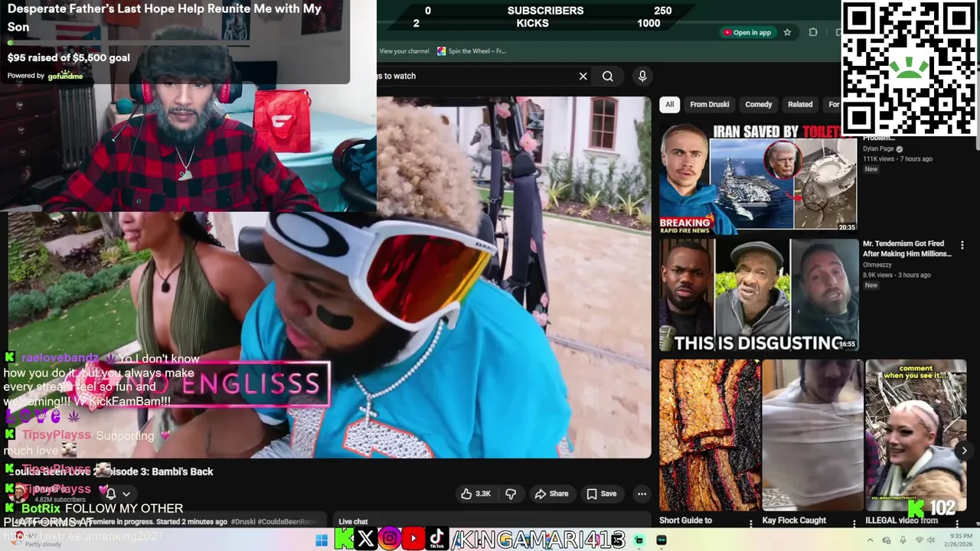Open the more actions ellipsis under the video
980x551 pixels.
[x=642, y=494]
